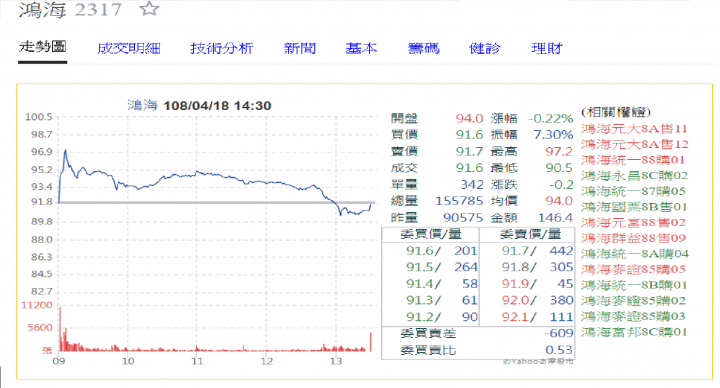The width and height of the screenshot is (720, 388).
Task: Click bid row 91.6 / 201
Action: tap(442, 251)
